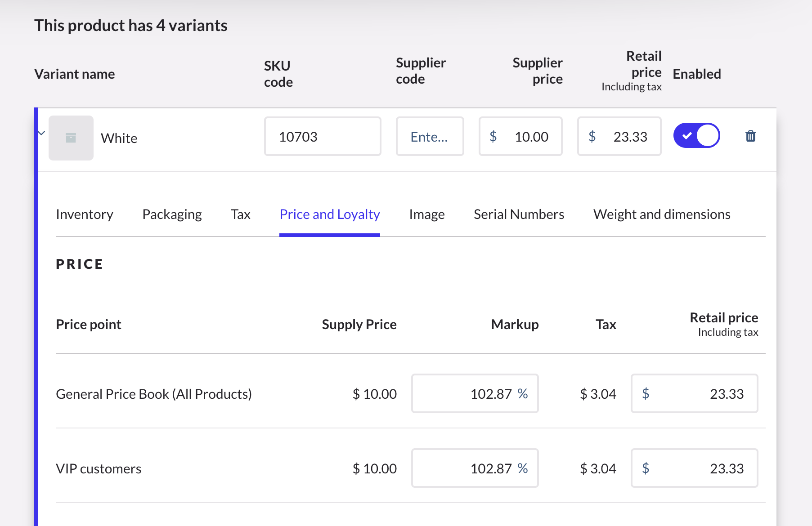Screen dimensions: 812x526
Task: Delete the White variant with trash icon
Action: point(750,136)
